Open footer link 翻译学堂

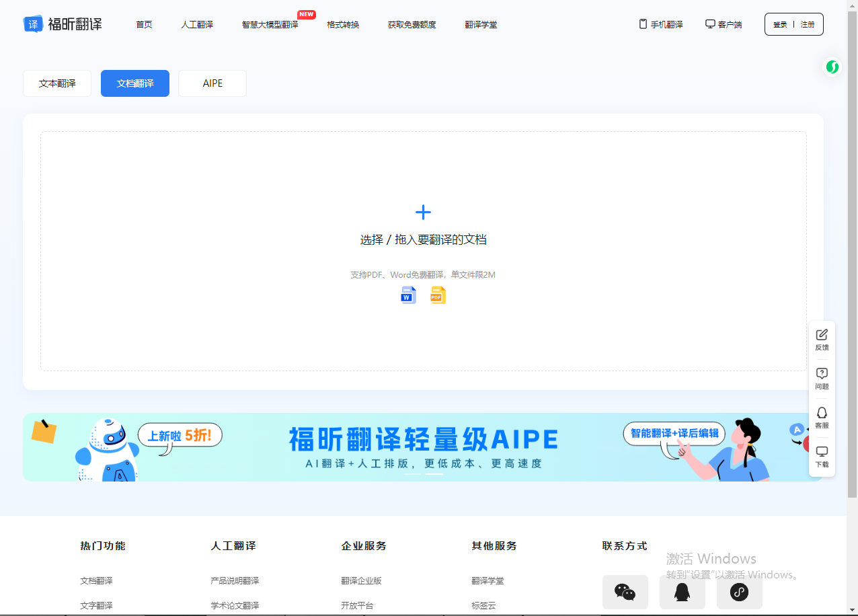tap(487, 581)
